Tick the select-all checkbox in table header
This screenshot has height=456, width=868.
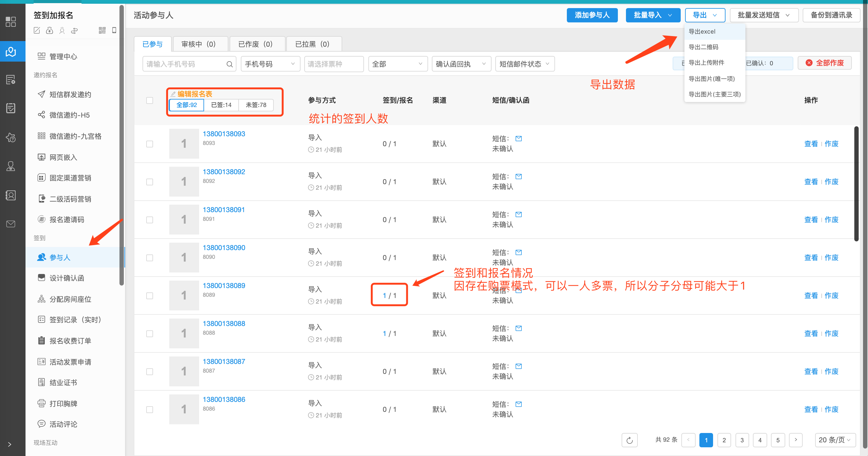point(150,100)
